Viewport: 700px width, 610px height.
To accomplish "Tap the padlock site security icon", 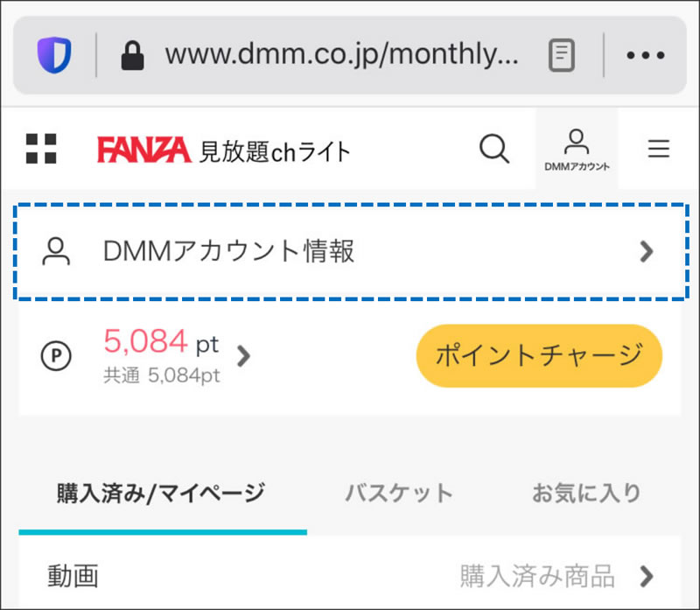I will [133, 55].
